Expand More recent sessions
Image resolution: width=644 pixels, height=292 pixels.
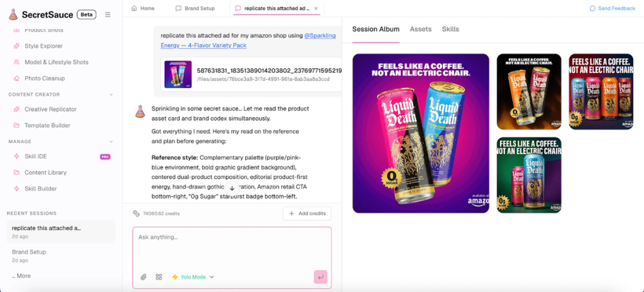pos(21,276)
